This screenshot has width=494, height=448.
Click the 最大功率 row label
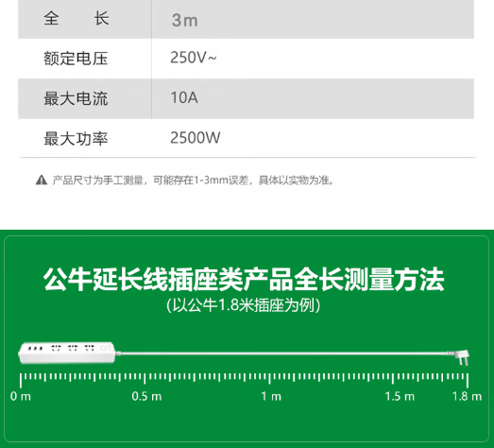coord(76,139)
